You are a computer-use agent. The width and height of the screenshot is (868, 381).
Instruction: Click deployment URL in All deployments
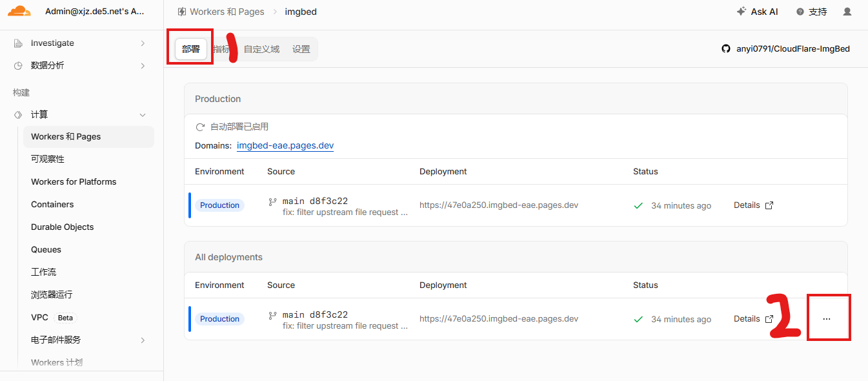499,319
